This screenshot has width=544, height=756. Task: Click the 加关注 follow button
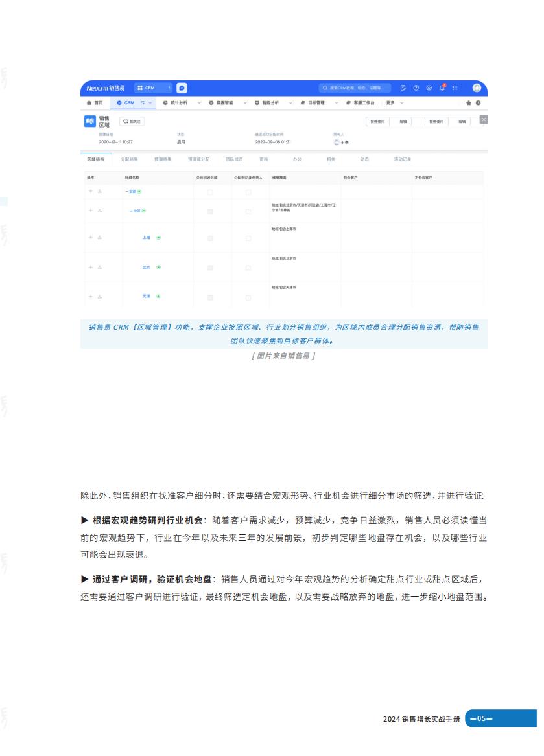pos(132,122)
